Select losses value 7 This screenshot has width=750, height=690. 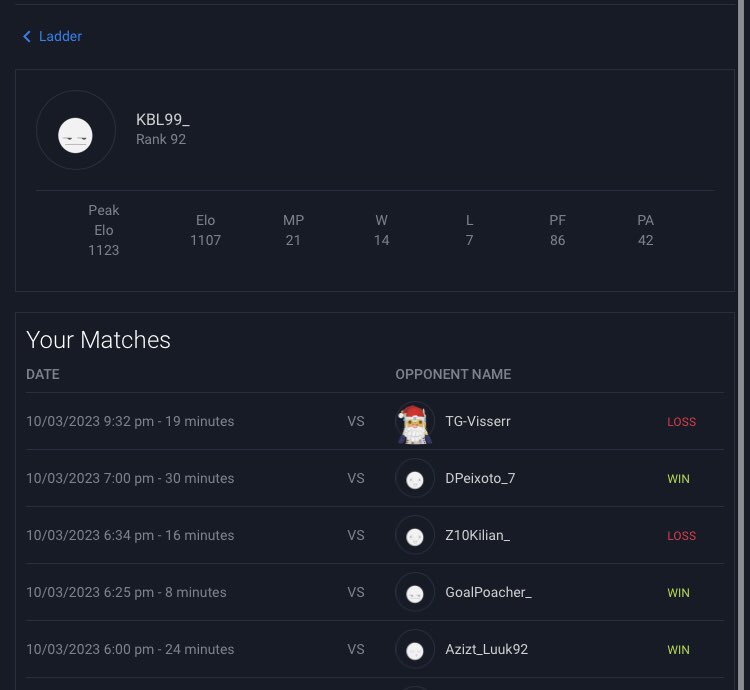pos(469,240)
